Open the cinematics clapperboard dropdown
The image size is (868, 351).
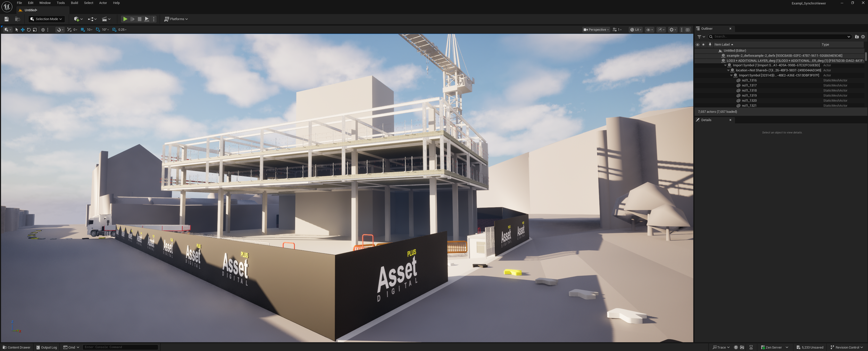pos(106,19)
